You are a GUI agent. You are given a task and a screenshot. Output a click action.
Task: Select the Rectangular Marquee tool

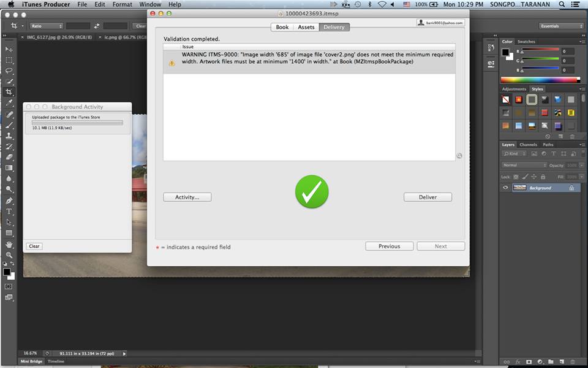(x=9, y=60)
